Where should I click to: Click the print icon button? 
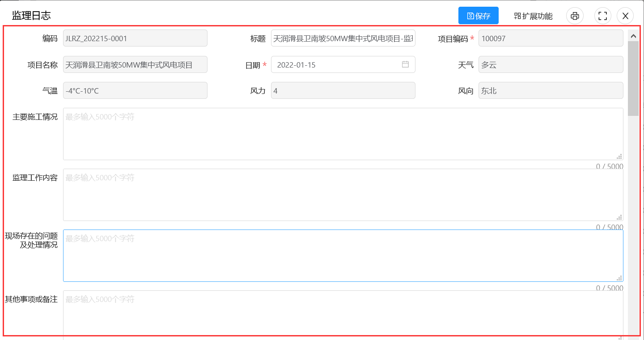575,16
